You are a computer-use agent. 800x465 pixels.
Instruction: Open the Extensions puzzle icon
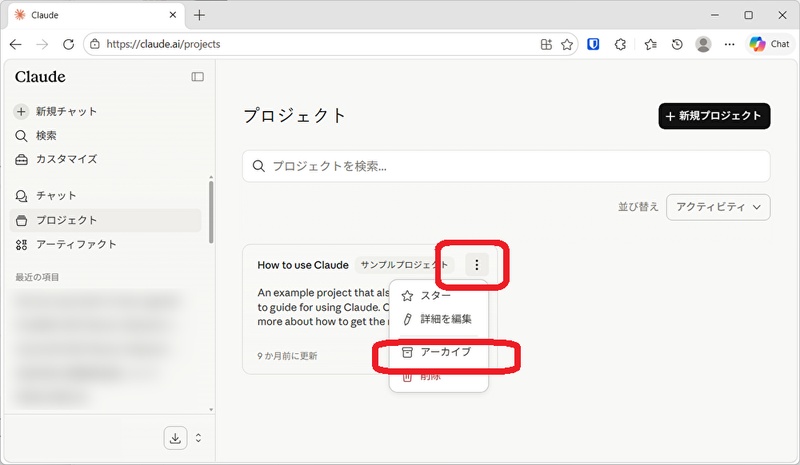(x=620, y=44)
